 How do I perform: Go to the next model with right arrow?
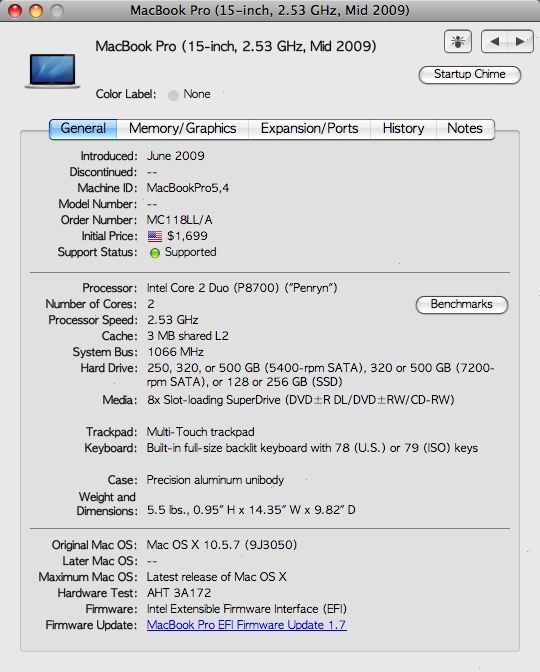520,42
